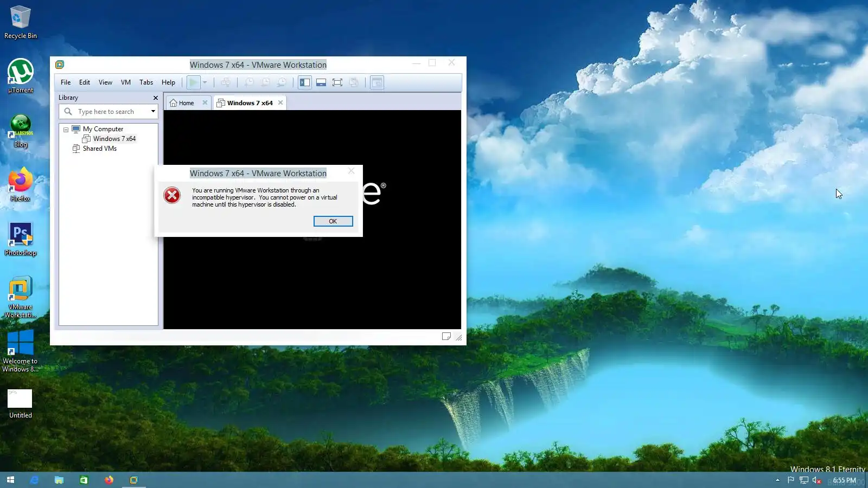Toggle the thumbnail bar toolbar icon
The height and width of the screenshot is (488, 868).
click(321, 82)
